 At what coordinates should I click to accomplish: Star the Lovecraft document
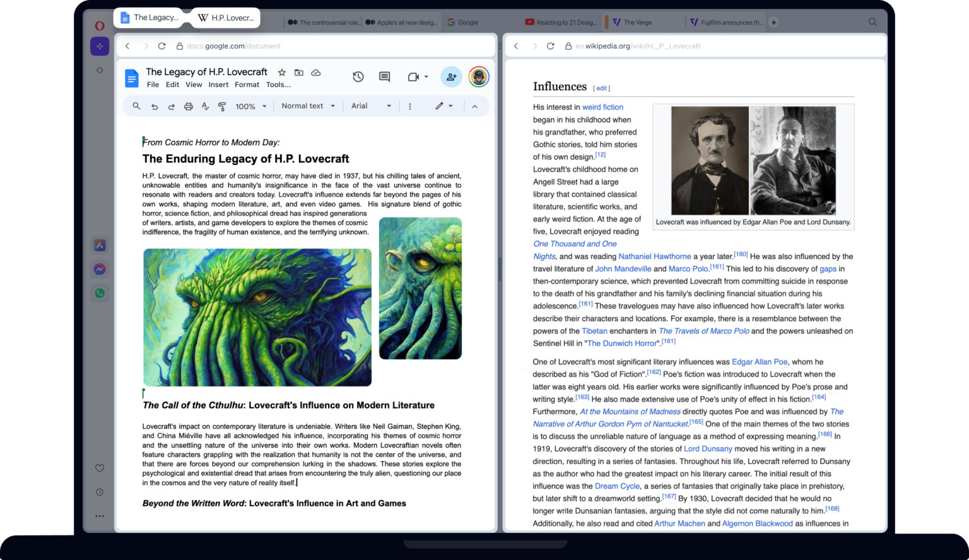coord(282,72)
